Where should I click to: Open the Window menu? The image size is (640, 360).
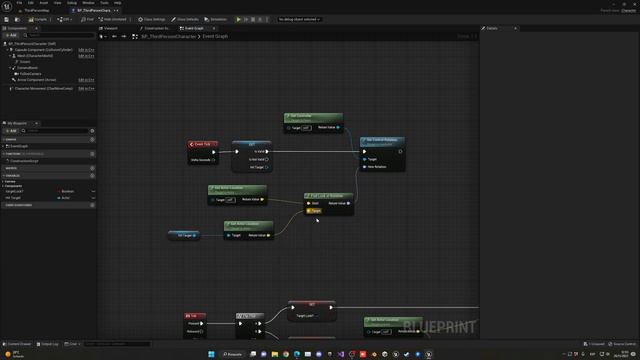tap(88, 2)
